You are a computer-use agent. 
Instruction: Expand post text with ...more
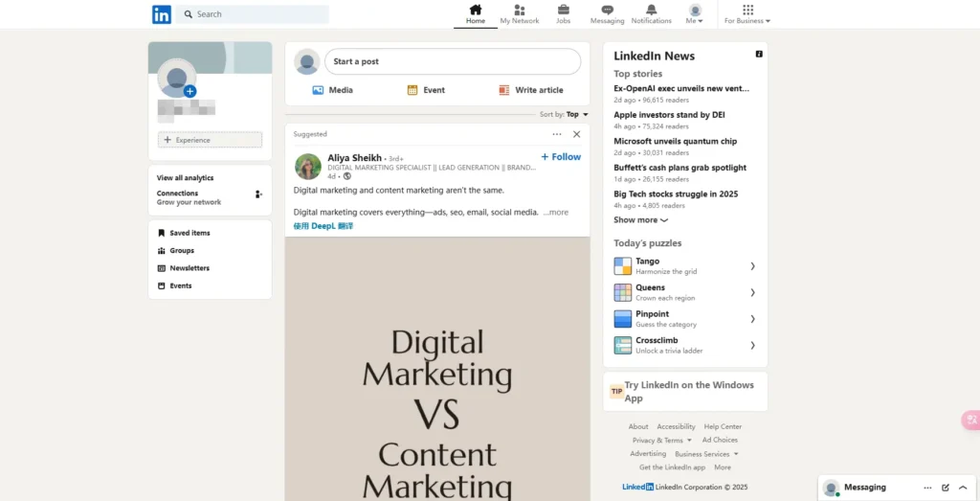556,212
